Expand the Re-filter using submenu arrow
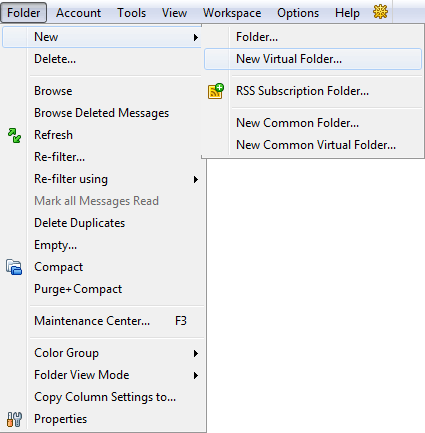Viewport: 425px width, 433px height. point(196,180)
